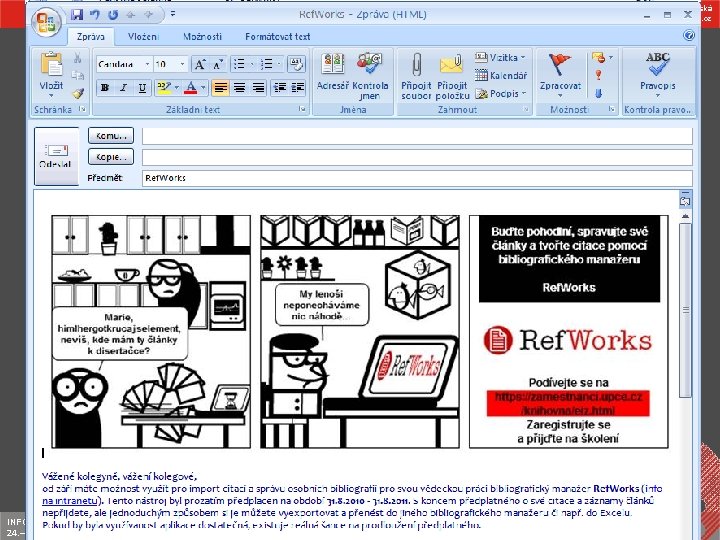Screen dimensions: 720x540
Task: Decrease paragraph indent
Action: (x=280, y=88)
